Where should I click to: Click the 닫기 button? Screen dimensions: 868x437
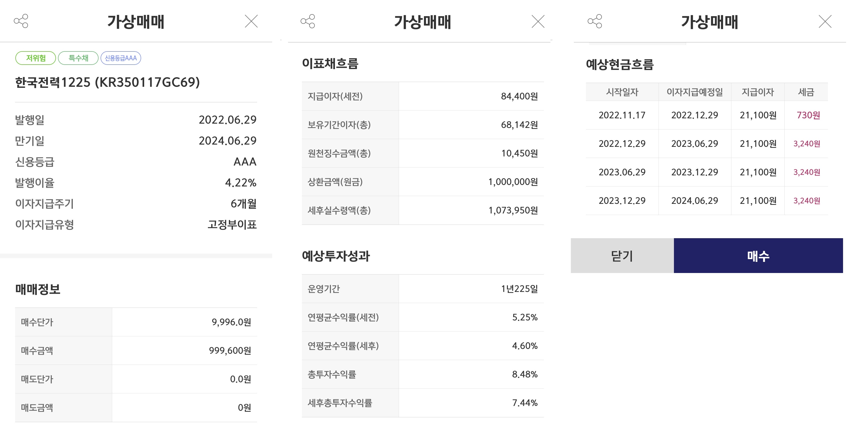click(x=622, y=255)
